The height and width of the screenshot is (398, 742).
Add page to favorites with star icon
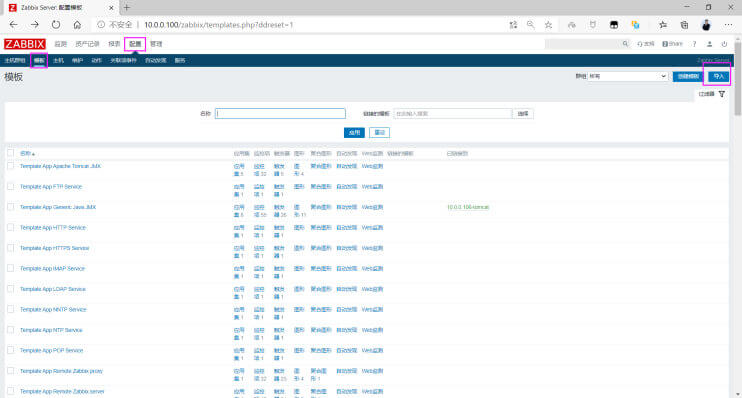tap(548, 25)
